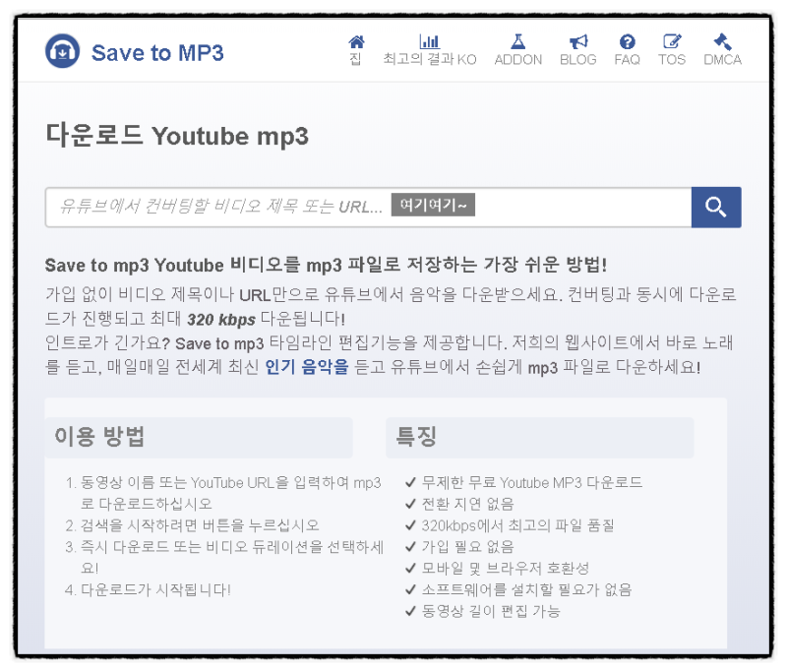Click feature 전환 지연 없음
Screen dimensions: 787x672
pos(459,504)
